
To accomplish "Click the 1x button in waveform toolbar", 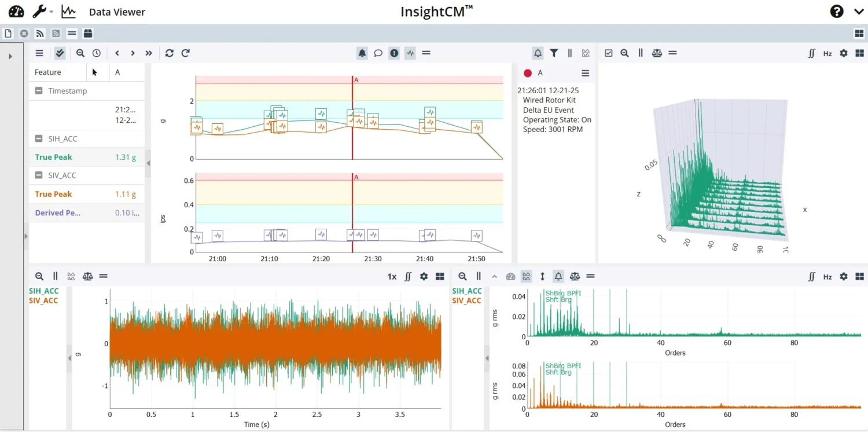I will click(392, 277).
